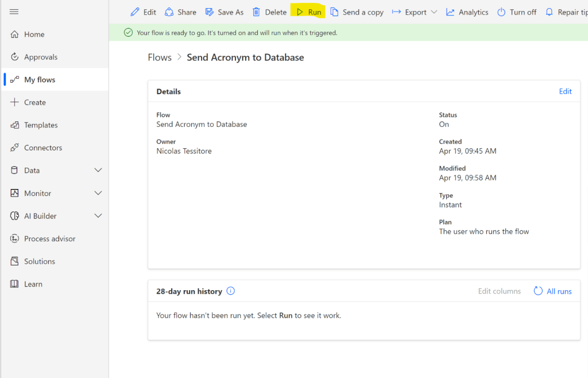Screen dimensions: 588x378
Task: Click the Run play icon
Action: (300, 12)
